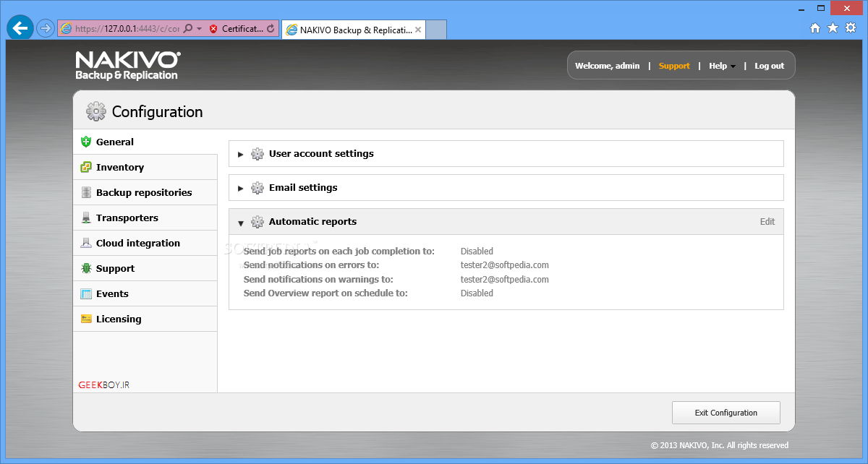Click the Exit Configuration button
The image size is (868, 464).
point(726,413)
